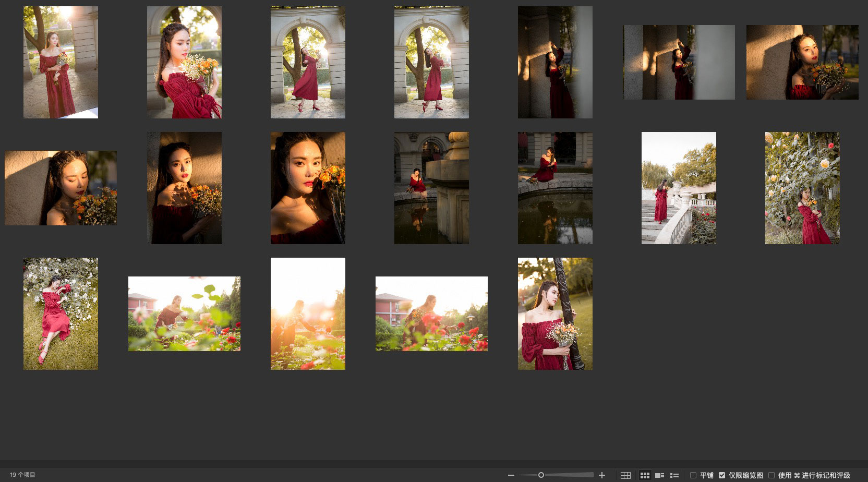Select woman among yellow rose bush photo
This screenshot has height=482, width=868.
click(x=802, y=188)
